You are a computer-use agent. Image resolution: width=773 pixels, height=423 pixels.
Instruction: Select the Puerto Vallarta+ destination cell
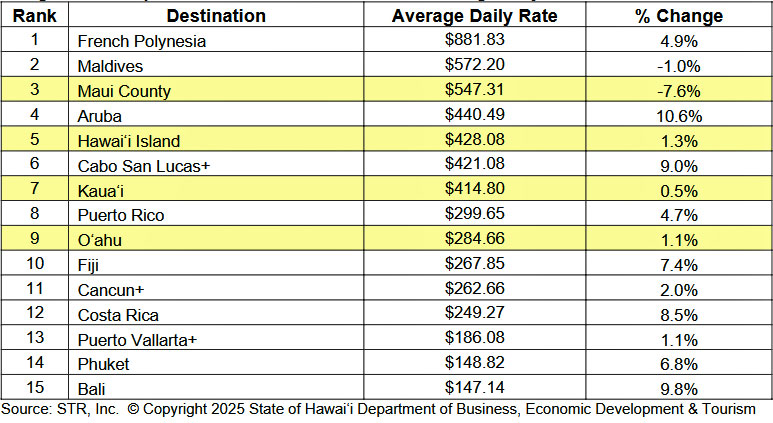[x=137, y=338]
